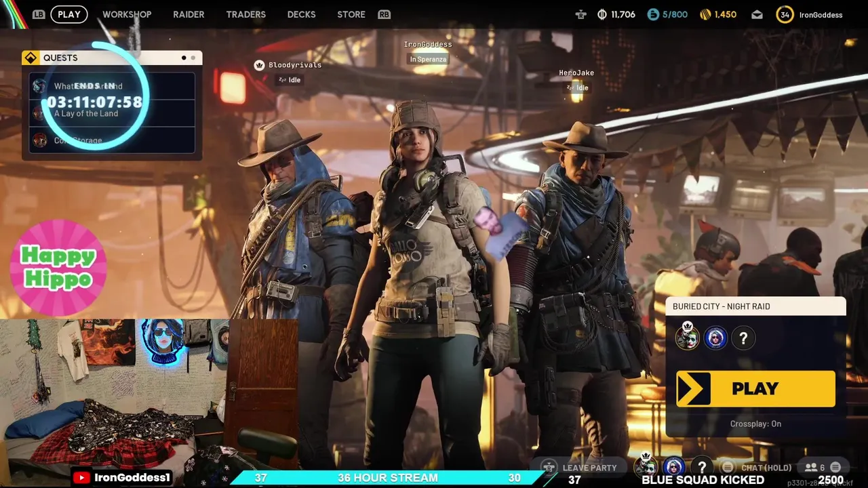
Task: Click the level 34 badge ring
Action: tap(785, 14)
